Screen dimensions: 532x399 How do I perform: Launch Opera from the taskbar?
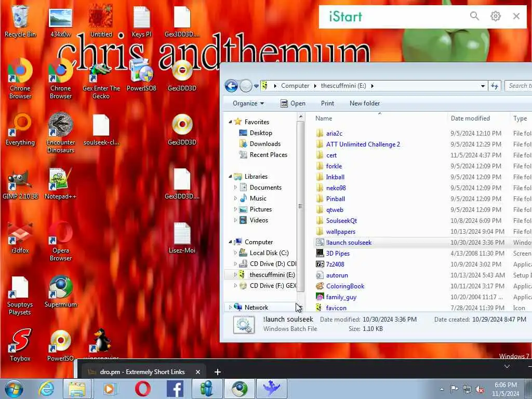tap(143, 389)
